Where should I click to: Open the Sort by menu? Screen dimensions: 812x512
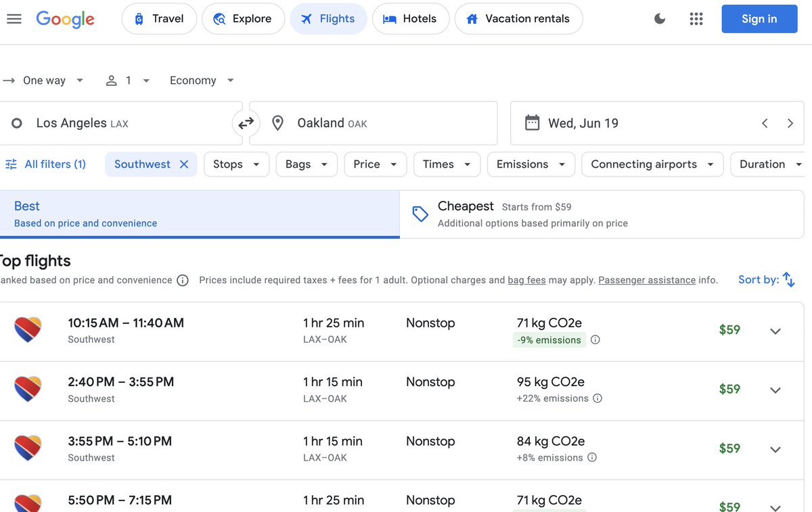pos(767,279)
